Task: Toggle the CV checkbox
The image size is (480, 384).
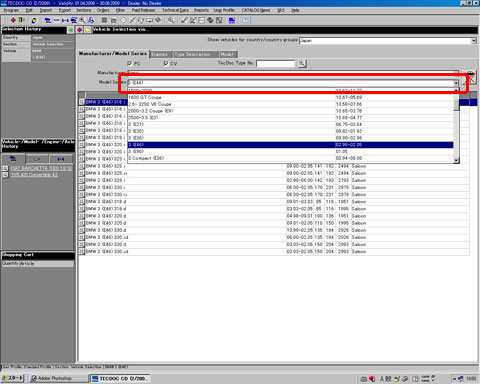Action: [166, 63]
